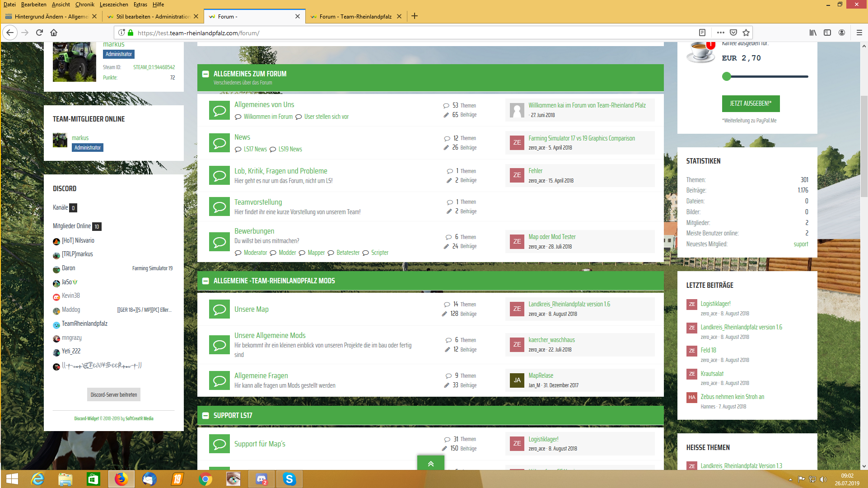Screen dimensions: 868x488
Task: Open the Chronik menu
Action: [84, 5]
